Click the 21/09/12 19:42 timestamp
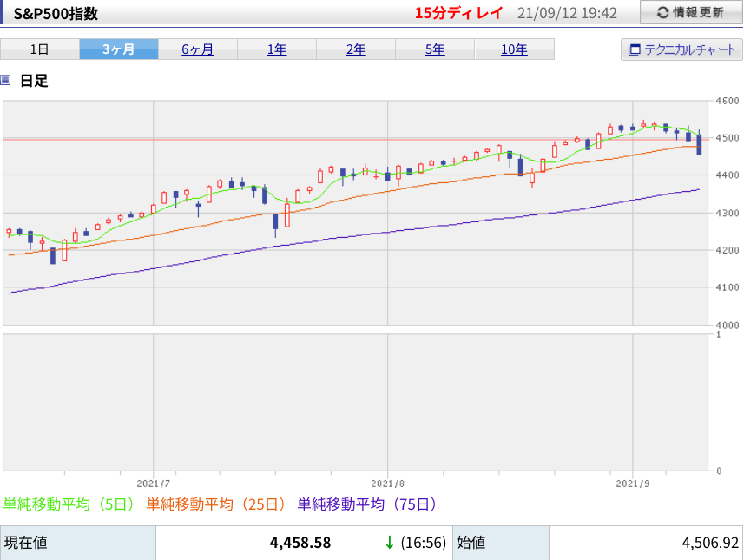 point(567,13)
